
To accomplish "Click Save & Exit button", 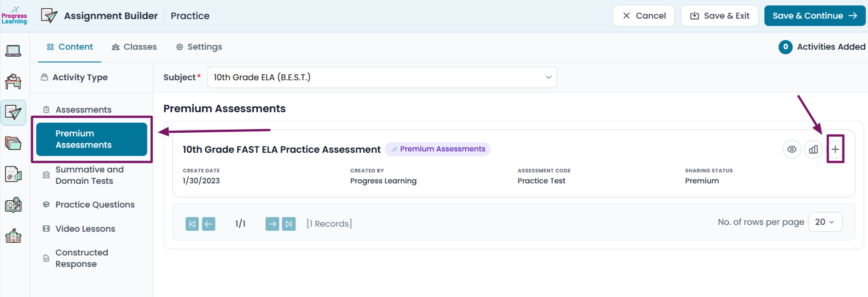I will 720,16.
